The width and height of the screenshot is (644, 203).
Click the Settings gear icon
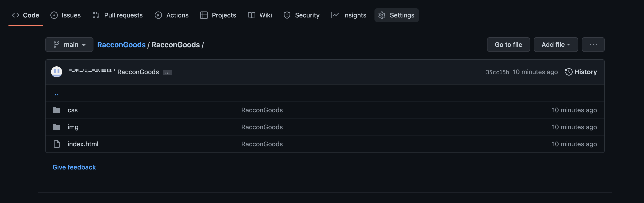[382, 15]
